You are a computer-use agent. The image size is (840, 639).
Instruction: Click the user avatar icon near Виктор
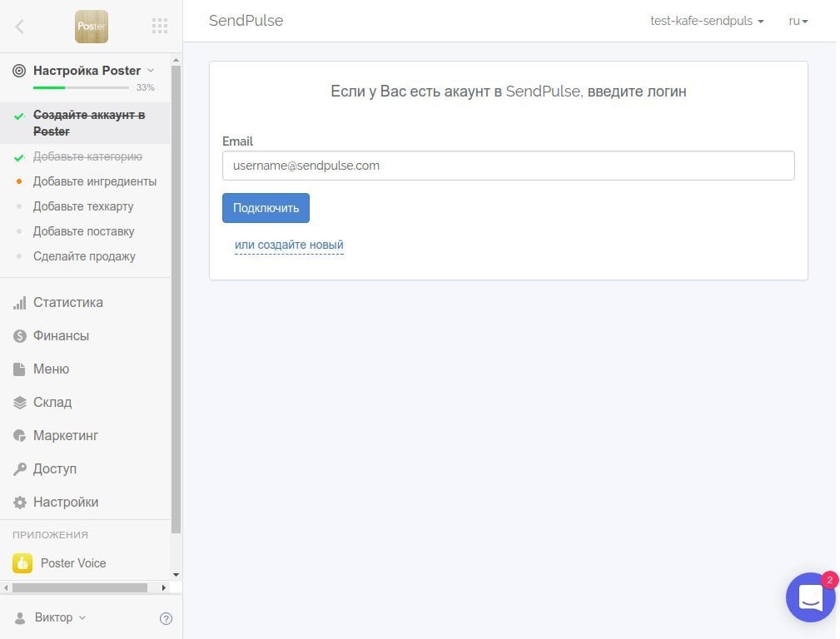(20, 618)
